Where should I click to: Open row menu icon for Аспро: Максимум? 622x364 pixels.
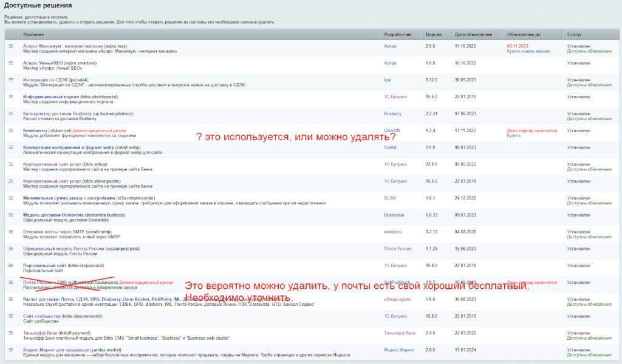11,46
